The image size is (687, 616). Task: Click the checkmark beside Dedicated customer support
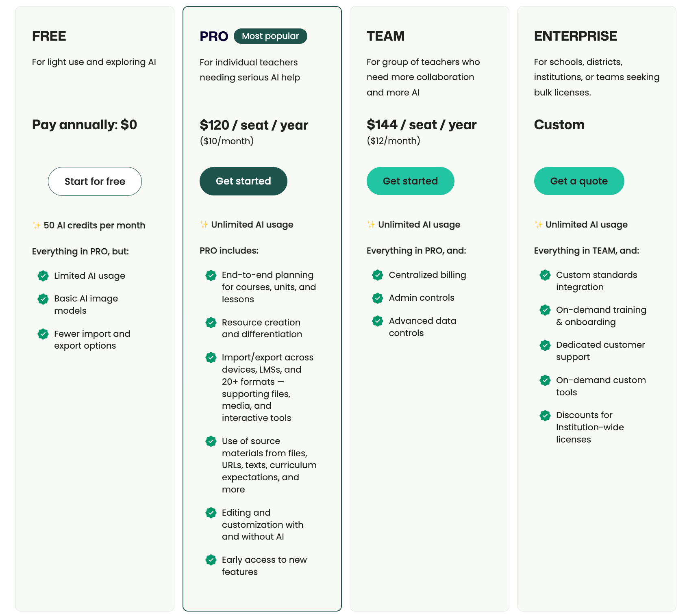pos(545,345)
